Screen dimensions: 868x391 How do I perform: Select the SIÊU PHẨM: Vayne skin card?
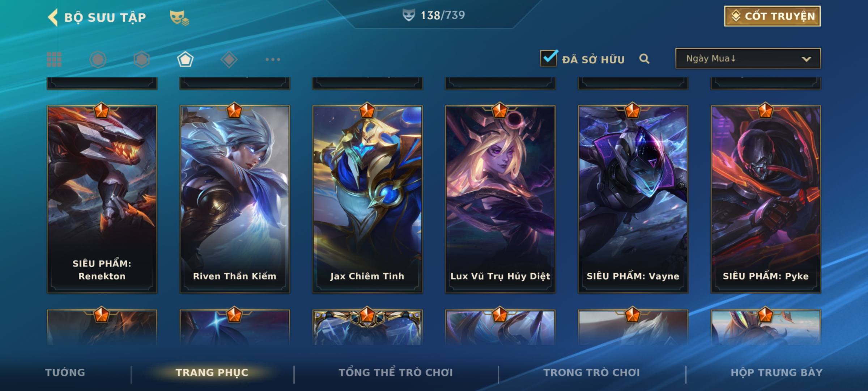coord(633,198)
